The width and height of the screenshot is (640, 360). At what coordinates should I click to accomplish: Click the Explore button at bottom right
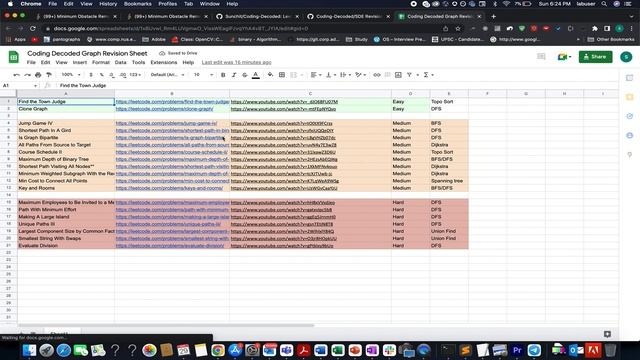(x=607, y=334)
